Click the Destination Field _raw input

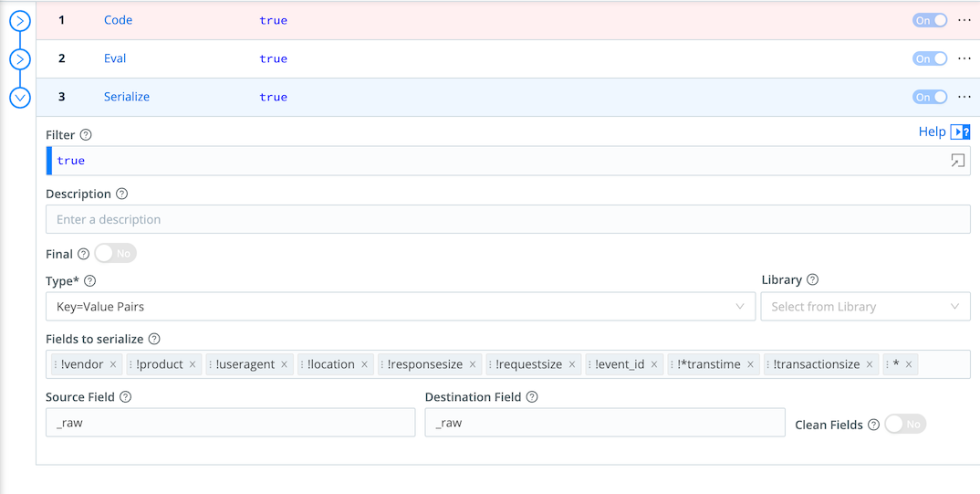pos(605,423)
